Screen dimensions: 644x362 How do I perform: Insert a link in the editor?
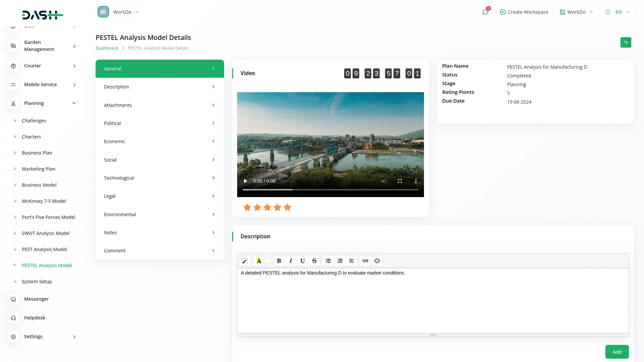point(365,261)
